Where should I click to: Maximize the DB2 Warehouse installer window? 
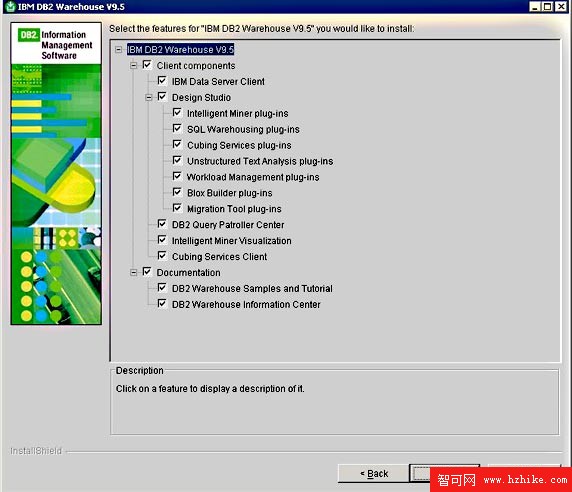click(548, 7)
